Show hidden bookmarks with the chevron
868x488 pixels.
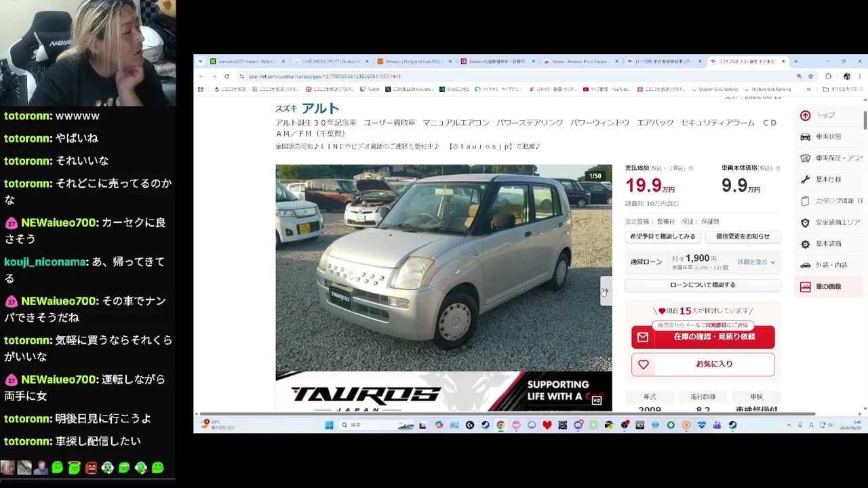click(808, 89)
